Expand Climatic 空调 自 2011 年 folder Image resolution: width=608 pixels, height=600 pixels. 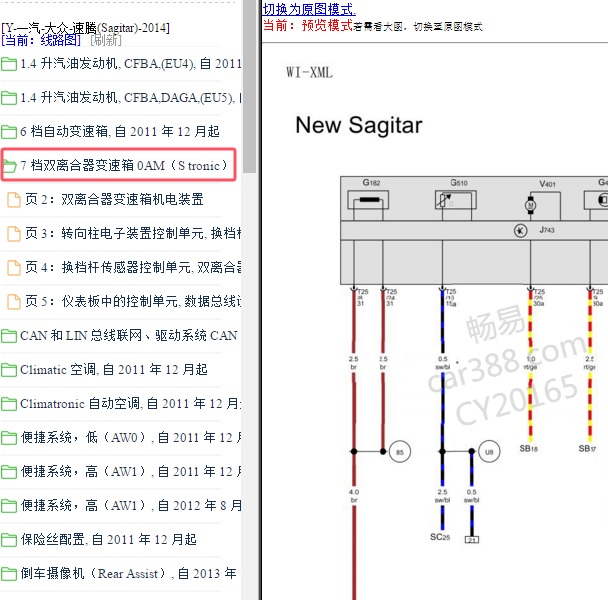point(114,370)
